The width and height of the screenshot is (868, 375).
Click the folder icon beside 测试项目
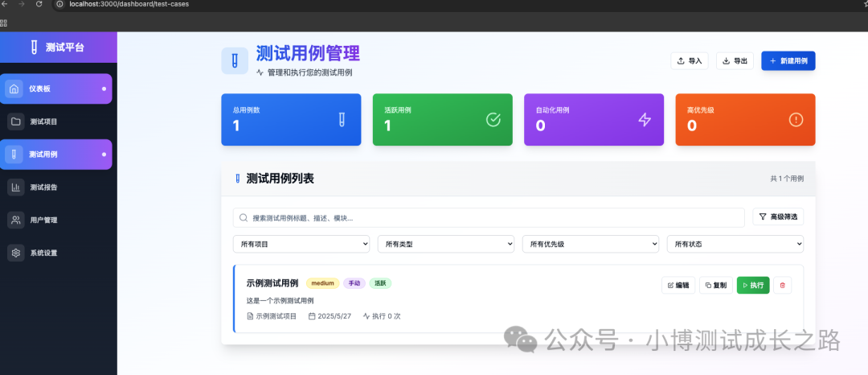[15, 122]
